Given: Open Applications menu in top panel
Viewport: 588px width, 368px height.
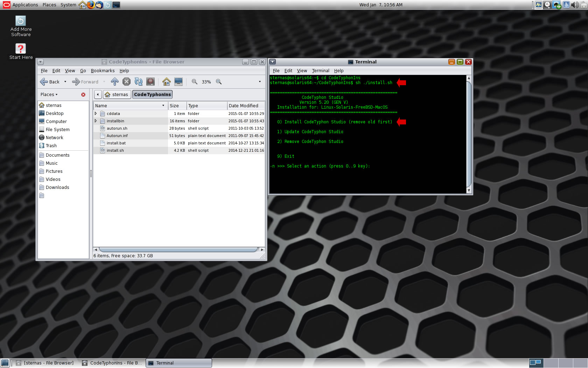Looking at the screenshot, I should tap(25, 5).
